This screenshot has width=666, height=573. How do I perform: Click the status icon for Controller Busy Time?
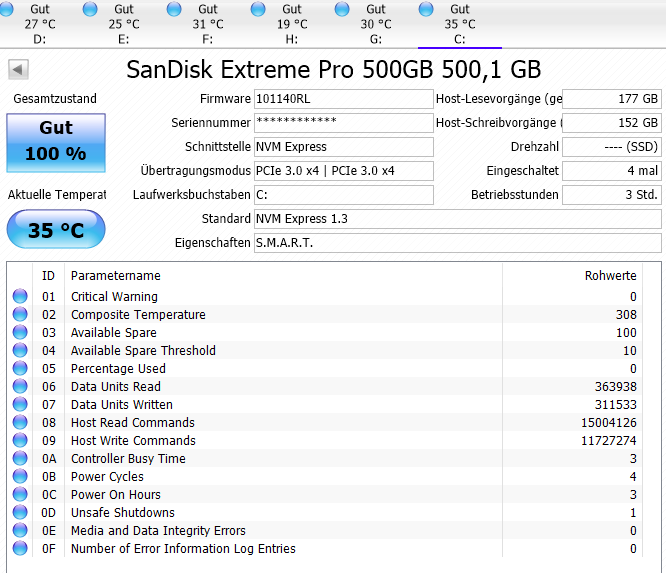point(20,458)
